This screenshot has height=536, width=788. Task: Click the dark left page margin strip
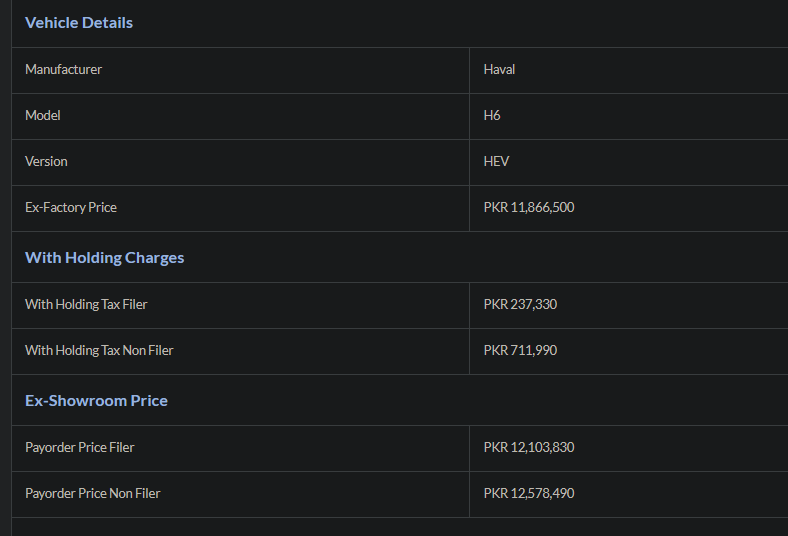[x=6, y=268]
